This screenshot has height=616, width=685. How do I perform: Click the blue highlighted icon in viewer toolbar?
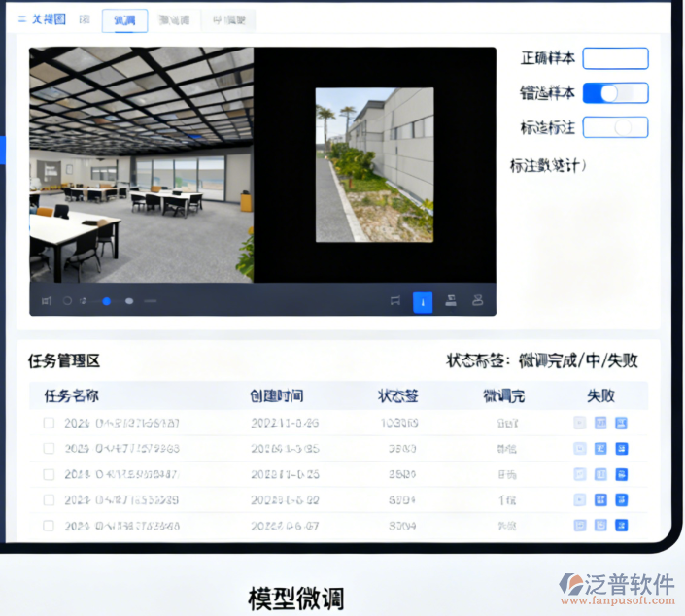pyautogui.click(x=423, y=301)
